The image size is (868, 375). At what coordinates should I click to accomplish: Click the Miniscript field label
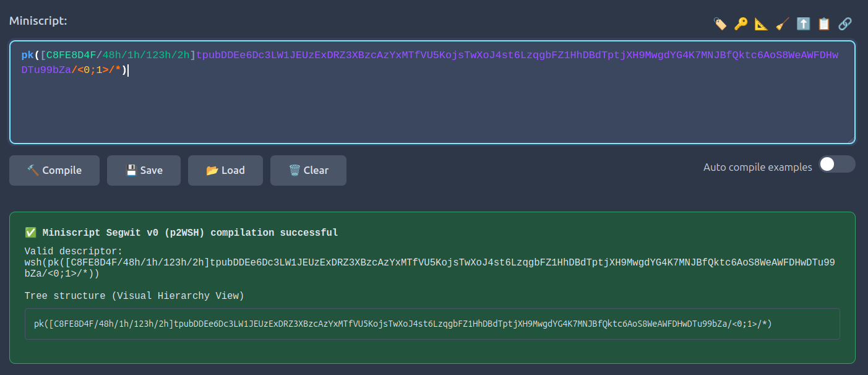(38, 20)
